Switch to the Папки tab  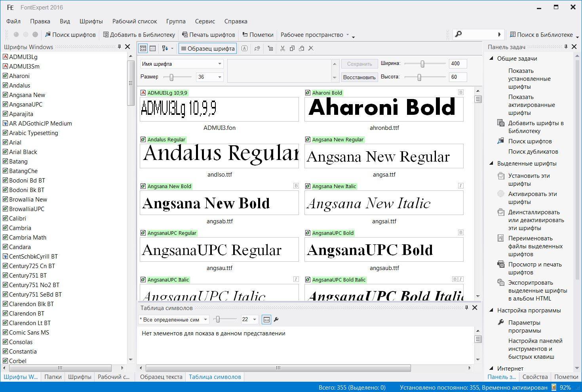point(53,377)
